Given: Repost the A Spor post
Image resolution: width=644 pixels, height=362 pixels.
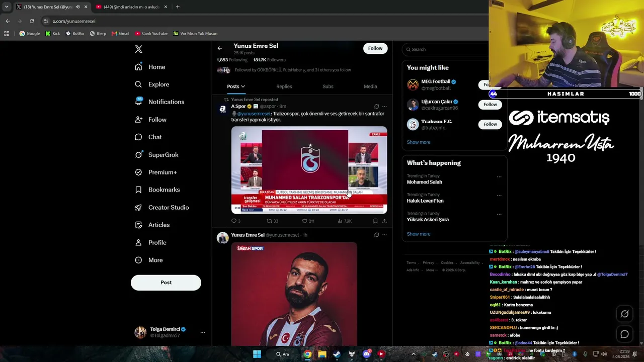Looking at the screenshot, I should click(x=272, y=221).
